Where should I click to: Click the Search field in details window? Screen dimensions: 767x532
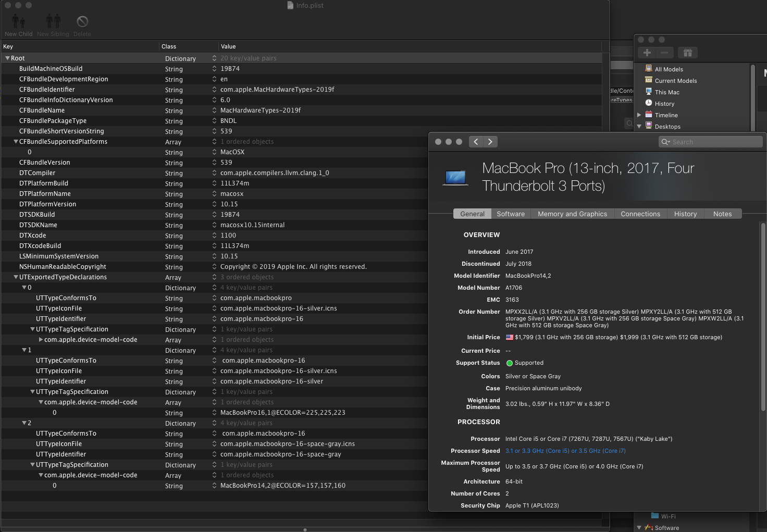(x=711, y=142)
